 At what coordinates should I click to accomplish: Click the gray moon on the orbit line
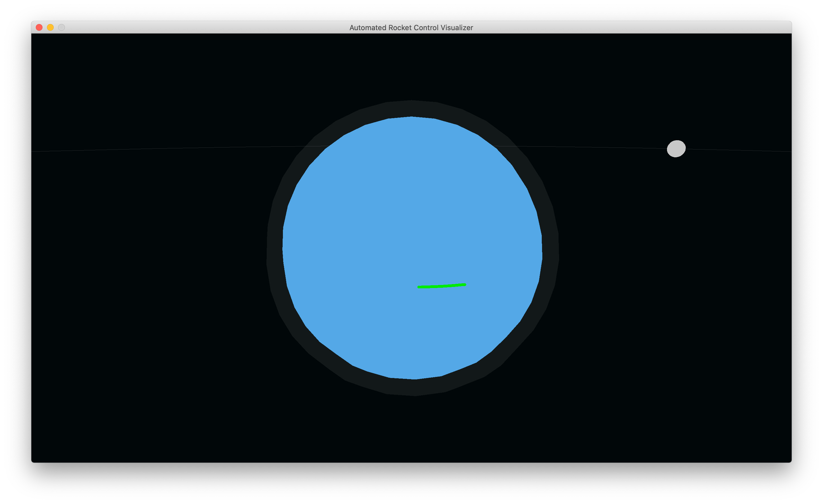[676, 149]
